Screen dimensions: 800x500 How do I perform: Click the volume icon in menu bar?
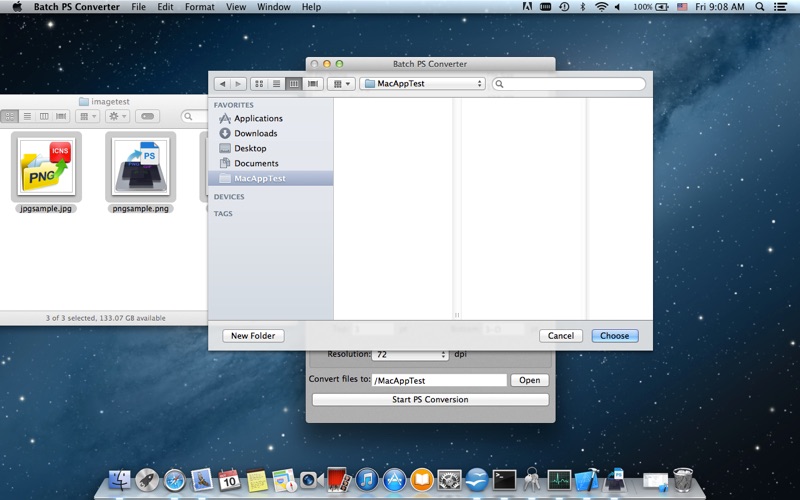click(617, 7)
